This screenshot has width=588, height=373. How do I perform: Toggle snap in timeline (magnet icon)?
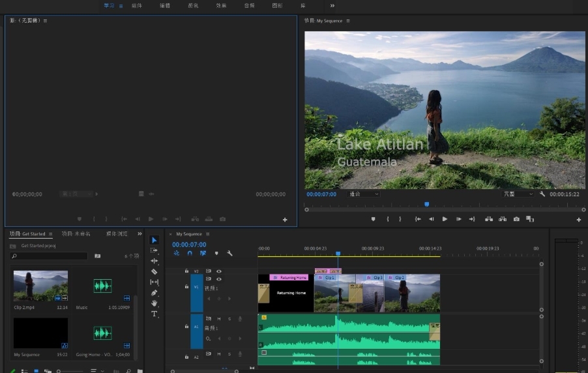(190, 253)
